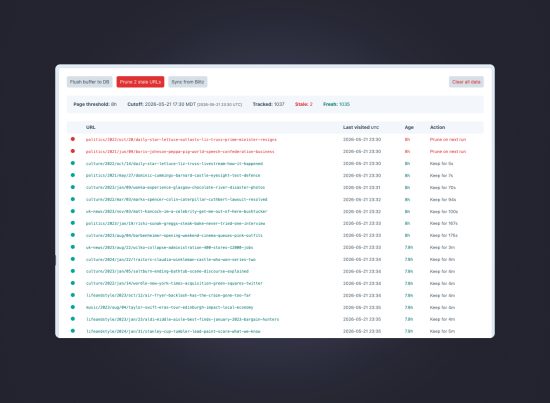The height and width of the screenshot is (403, 550).
Task: Open the wonka-experience glasgow chocolate URL
Action: coord(175,187)
